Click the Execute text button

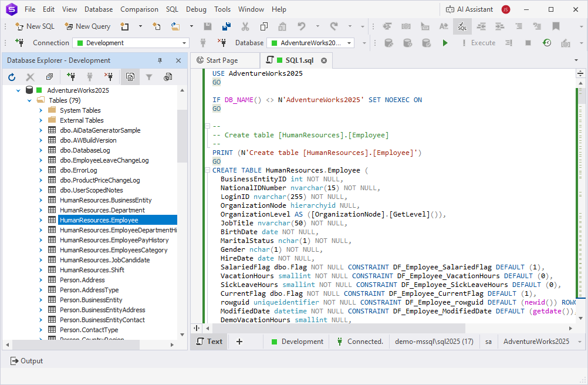[478, 43]
